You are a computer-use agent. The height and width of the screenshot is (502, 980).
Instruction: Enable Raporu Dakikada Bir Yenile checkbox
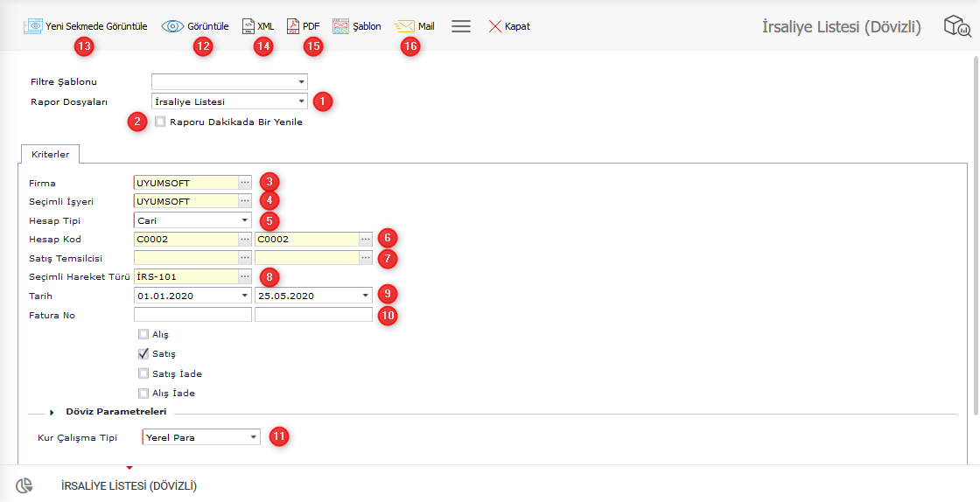160,122
